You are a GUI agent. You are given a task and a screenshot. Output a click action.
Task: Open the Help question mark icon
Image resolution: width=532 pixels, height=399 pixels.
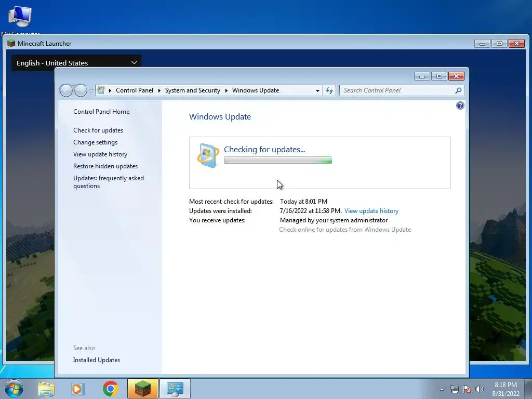[460, 105]
